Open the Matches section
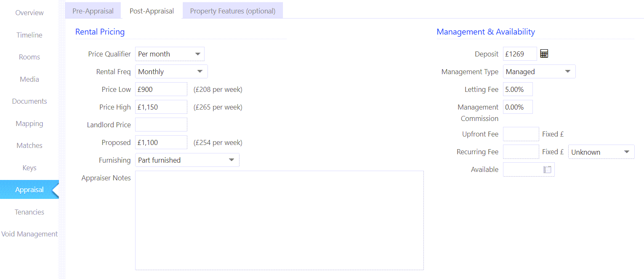Image resolution: width=644 pixels, height=279 pixels. (x=29, y=145)
